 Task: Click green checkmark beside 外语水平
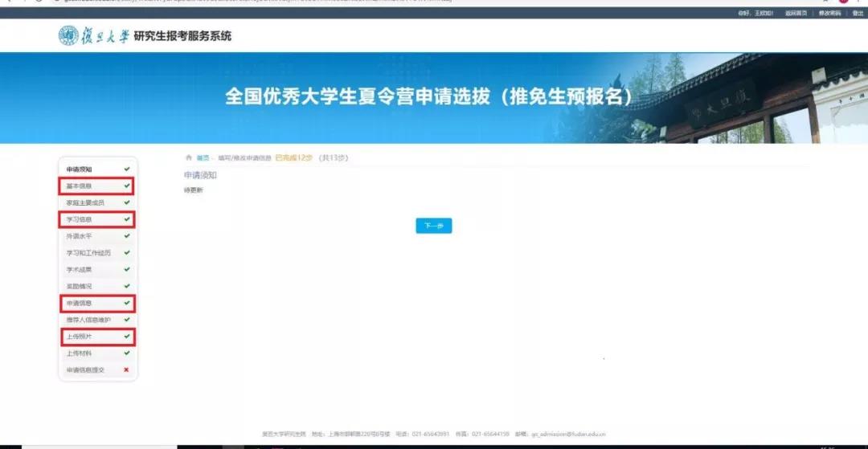tap(127, 236)
